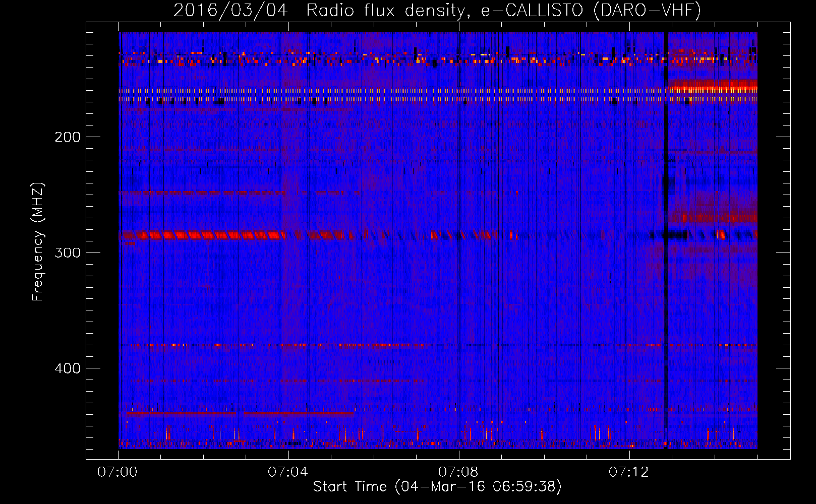Click the 300 frequency tick label
Viewport: 816px width, 504px height.
pos(68,253)
